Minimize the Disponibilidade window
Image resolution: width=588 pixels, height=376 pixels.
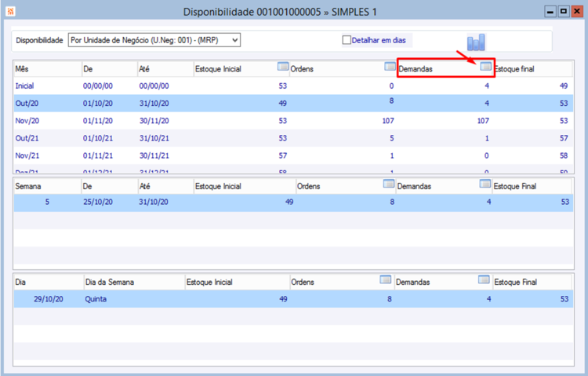tap(550, 12)
